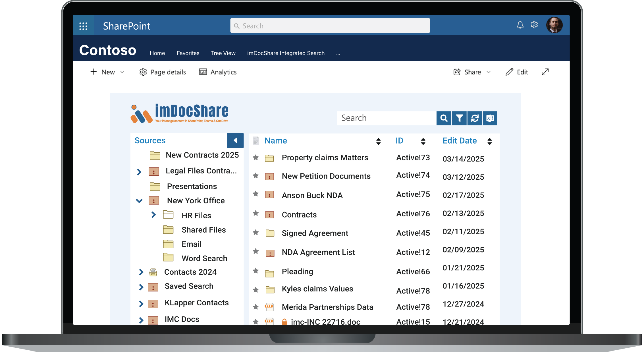The width and height of the screenshot is (644, 352).
Task: Switch to Tree View tab
Action: tap(223, 53)
